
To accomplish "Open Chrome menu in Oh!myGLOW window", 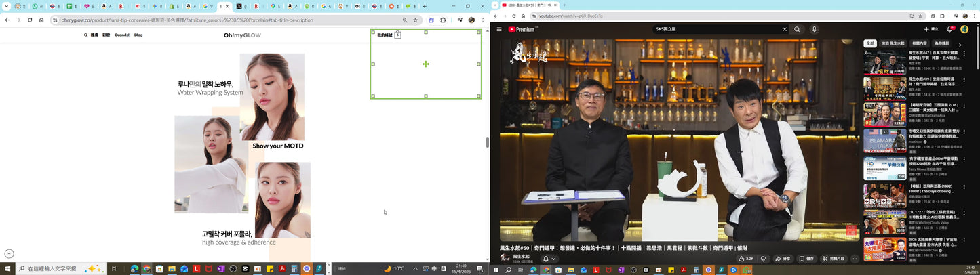I will tap(483, 20).
